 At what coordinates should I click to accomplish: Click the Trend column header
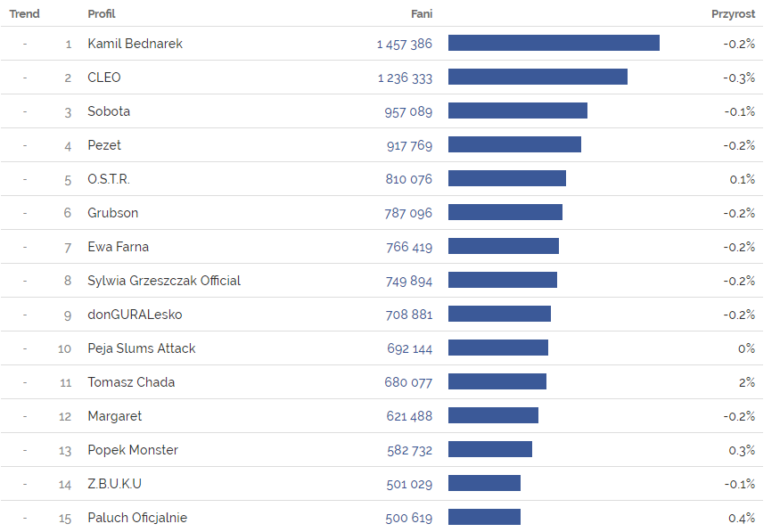[24, 14]
